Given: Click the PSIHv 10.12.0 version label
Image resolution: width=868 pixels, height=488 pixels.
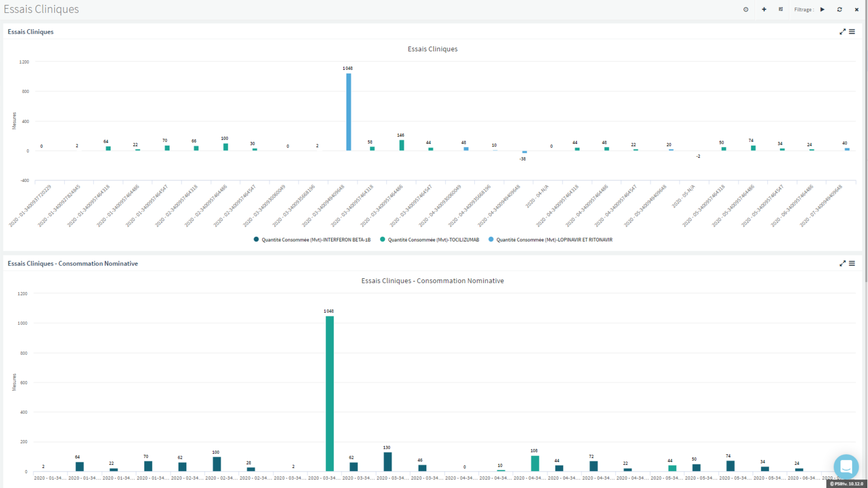Looking at the screenshot, I should pos(847,484).
